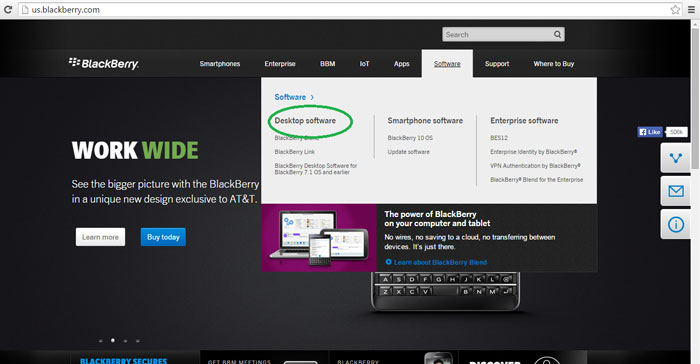Select the second carousel dot
Viewport: 700px width, 364px height.
pyautogui.click(x=112, y=340)
